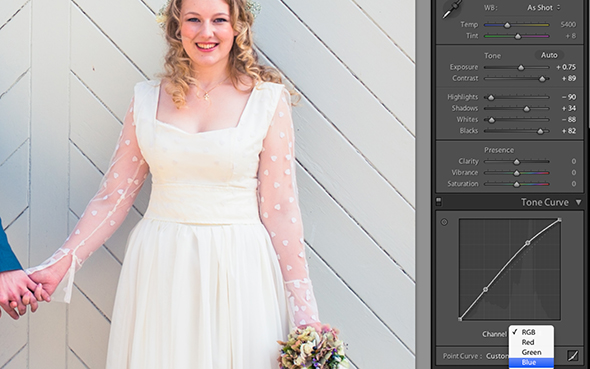Click the Tone Curve panel title
This screenshot has height=369, width=590.
(544, 202)
